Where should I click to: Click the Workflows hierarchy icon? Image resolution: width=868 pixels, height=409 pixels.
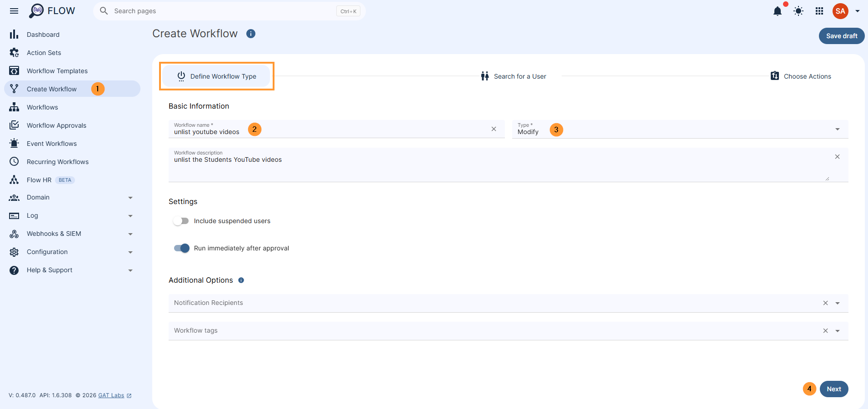[14, 107]
